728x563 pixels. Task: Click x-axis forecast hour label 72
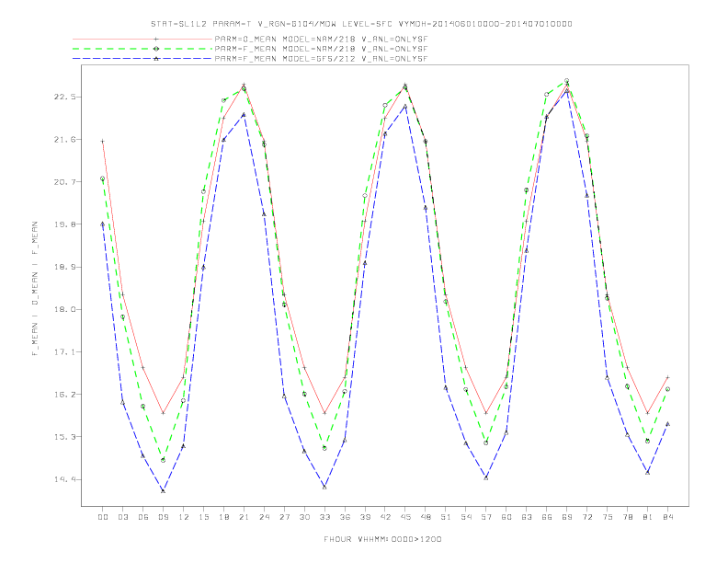[x=586, y=517]
